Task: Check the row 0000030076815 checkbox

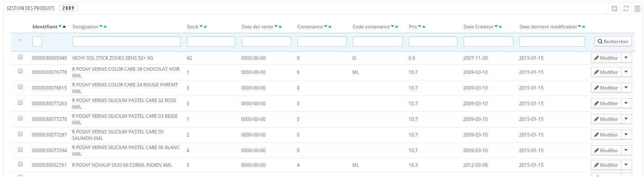Action: [20, 87]
